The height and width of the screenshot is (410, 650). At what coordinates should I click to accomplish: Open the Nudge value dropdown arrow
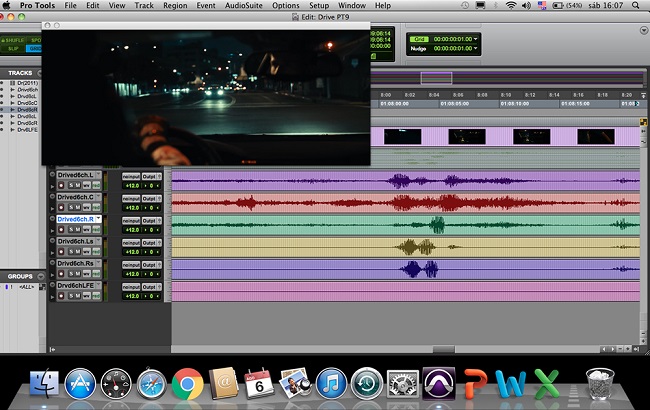[x=475, y=47]
